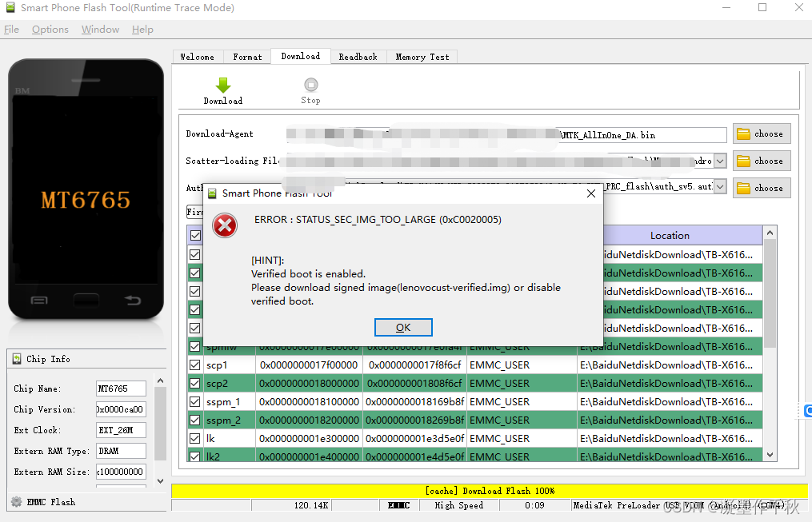Viewport: 812px width, 522px height.
Task: Close the error dialog with X
Action: pos(591,193)
